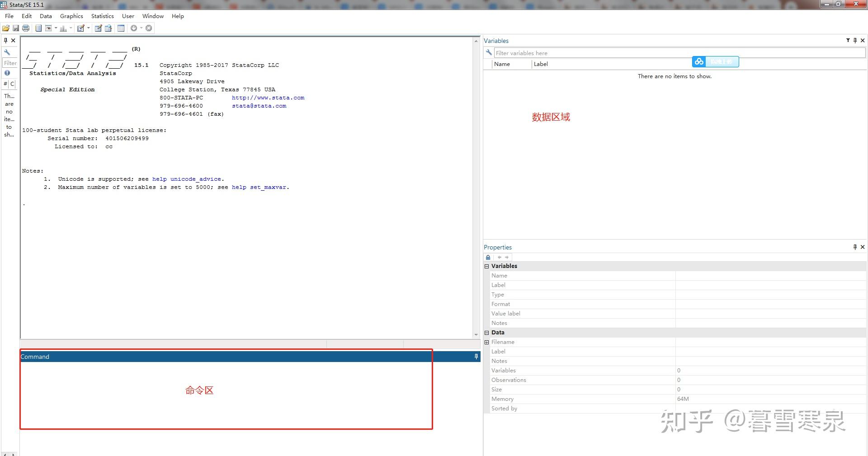The height and width of the screenshot is (456, 868).
Task: Open the Graphics menu
Action: pyautogui.click(x=71, y=16)
